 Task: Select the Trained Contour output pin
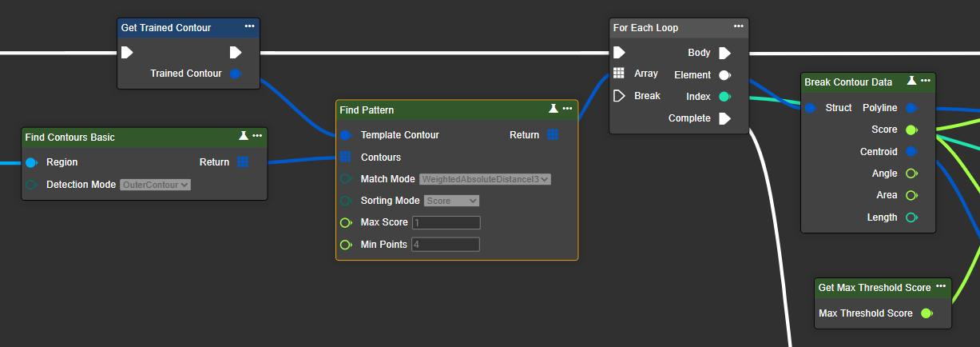point(235,74)
